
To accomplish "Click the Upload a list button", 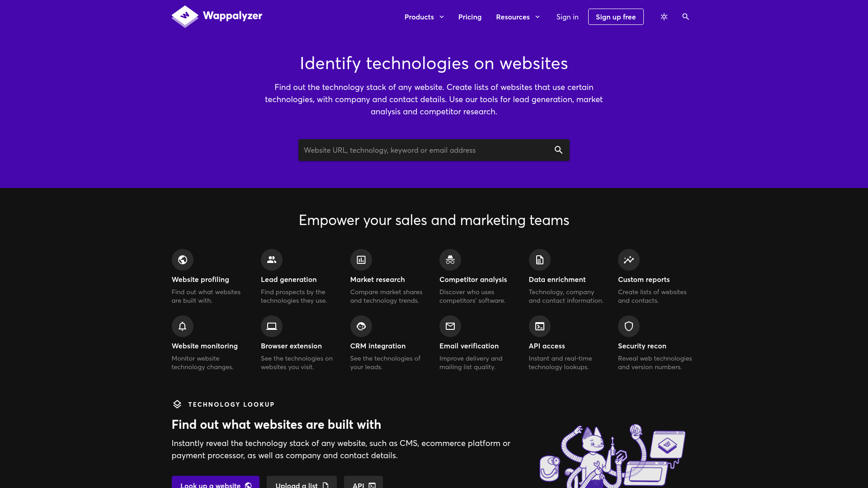I will tap(302, 482).
